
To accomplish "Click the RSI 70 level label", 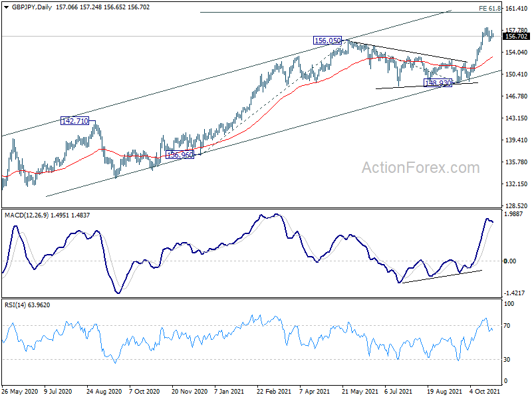I will pos(507,326).
